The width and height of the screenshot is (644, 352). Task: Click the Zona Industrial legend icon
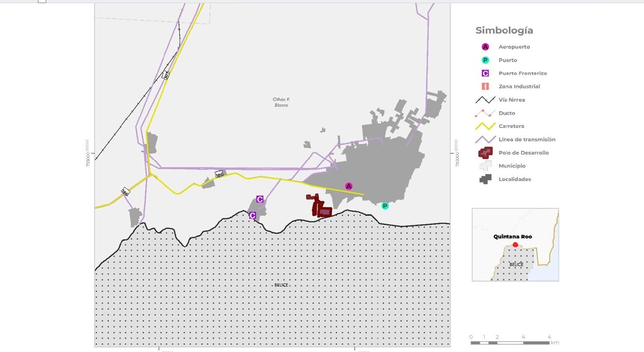click(x=485, y=87)
